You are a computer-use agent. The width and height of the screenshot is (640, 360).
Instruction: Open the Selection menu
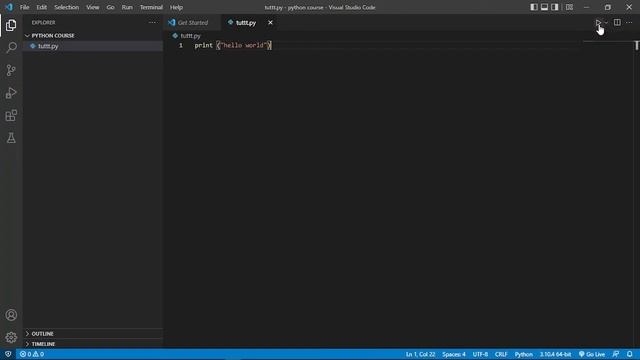(x=67, y=7)
